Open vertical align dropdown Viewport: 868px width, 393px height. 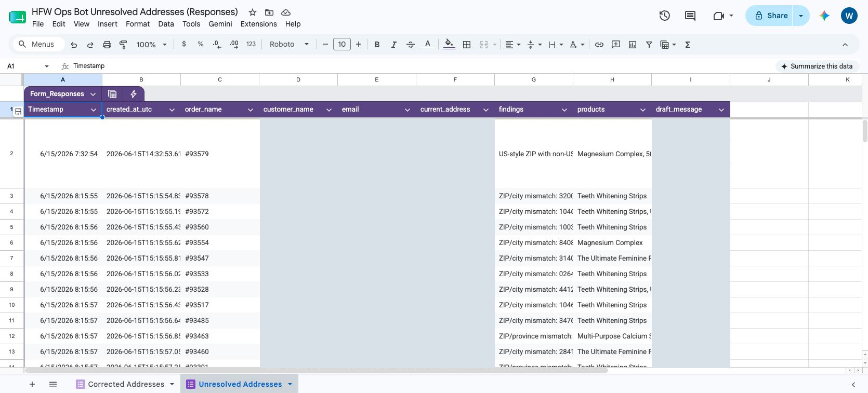(x=534, y=45)
